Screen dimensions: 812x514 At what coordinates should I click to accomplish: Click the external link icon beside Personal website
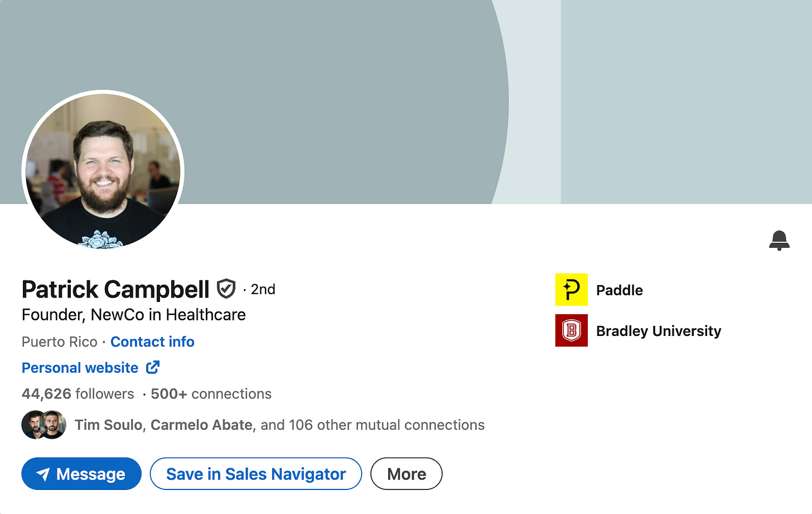(x=152, y=367)
